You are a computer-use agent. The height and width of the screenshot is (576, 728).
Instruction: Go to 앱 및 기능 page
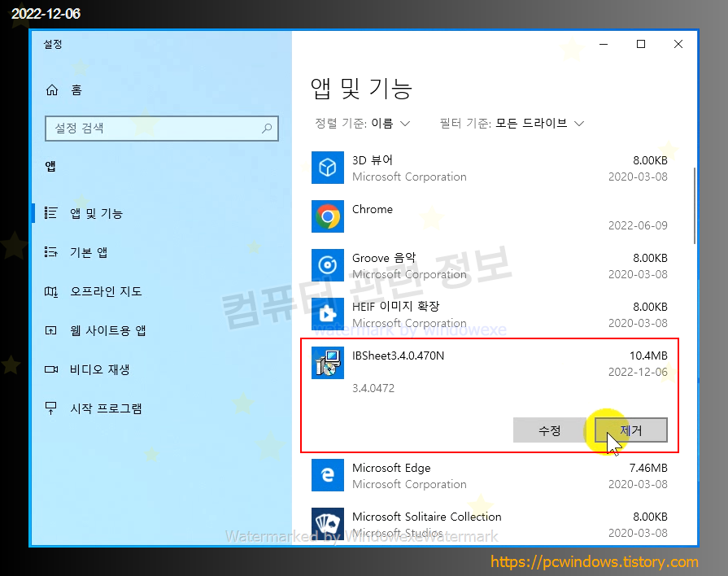[x=96, y=213]
